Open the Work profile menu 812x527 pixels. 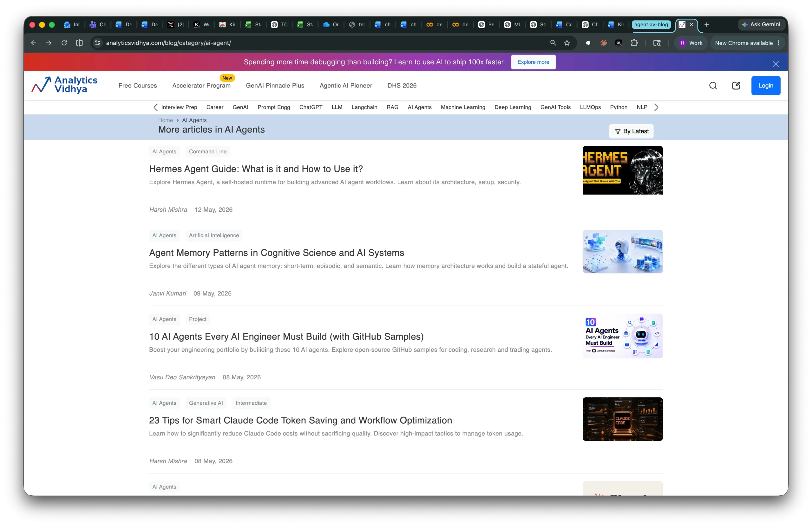(691, 43)
